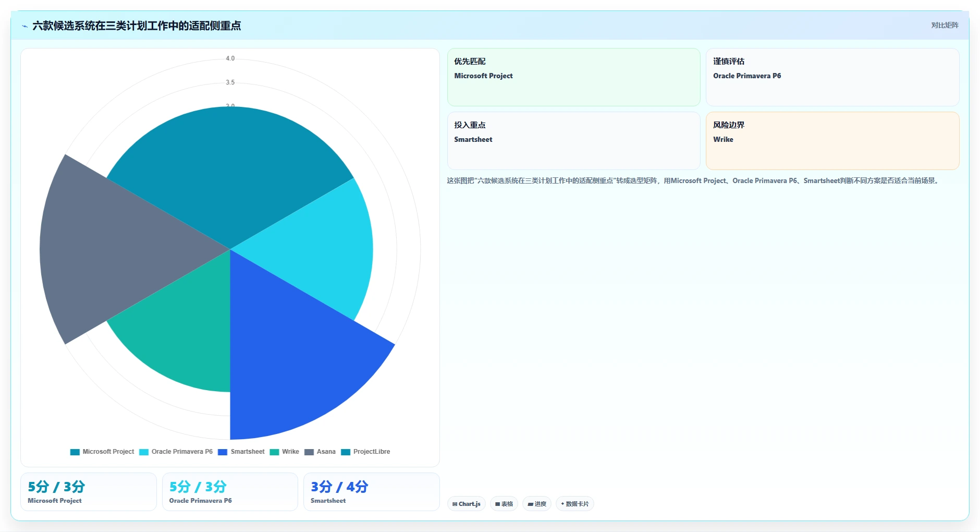Viewport: 980px width, 532px height.
Task: Click the Chart.js tag icon
Action: coord(455,504)
